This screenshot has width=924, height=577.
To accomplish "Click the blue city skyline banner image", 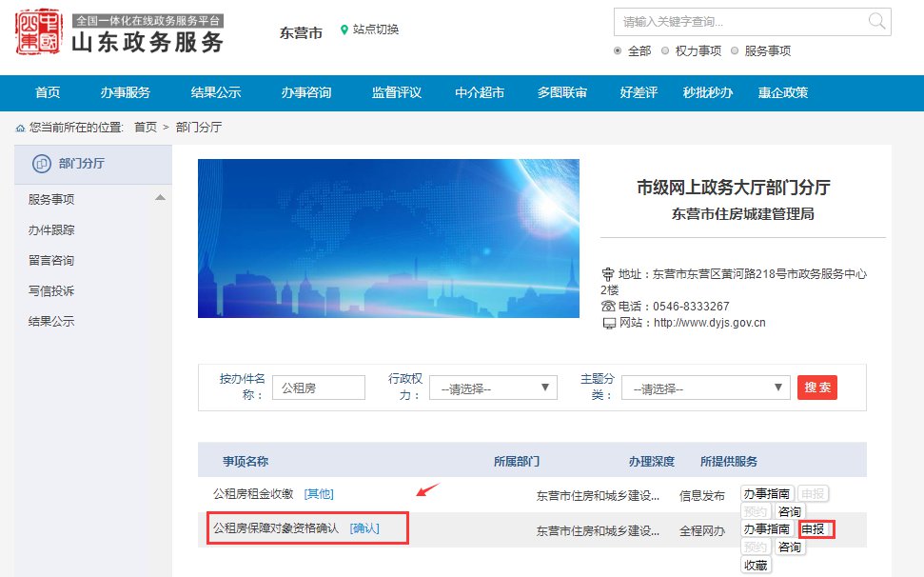I will [388, 238].
